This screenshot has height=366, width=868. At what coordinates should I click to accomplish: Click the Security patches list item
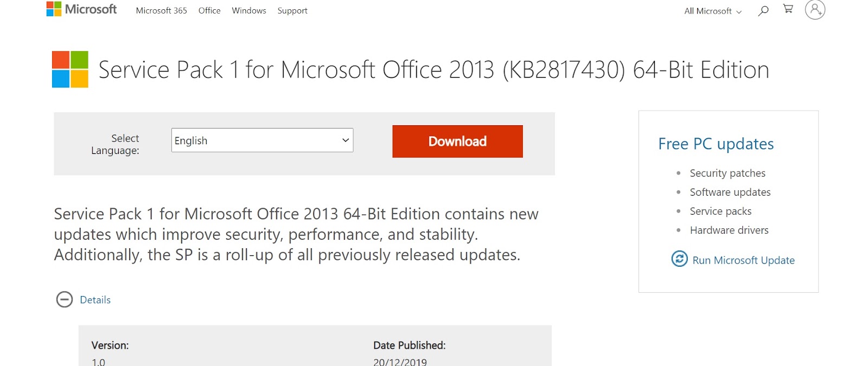click(x=727, y=173)
